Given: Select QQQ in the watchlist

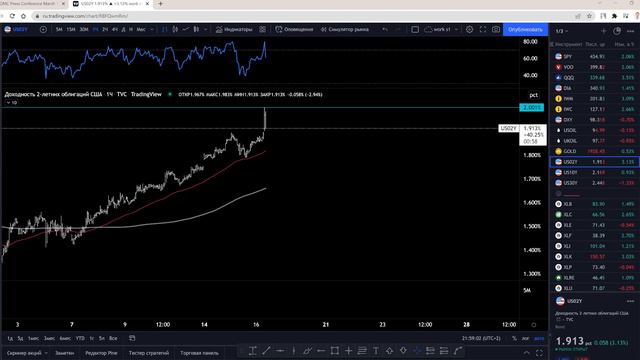Looking at the screenshot, I should click(595, 78).
